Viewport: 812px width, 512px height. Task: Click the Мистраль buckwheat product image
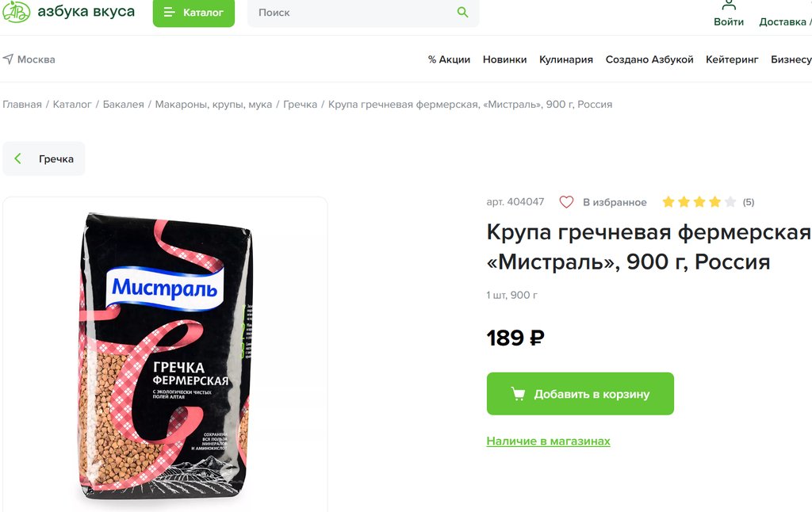165,354
